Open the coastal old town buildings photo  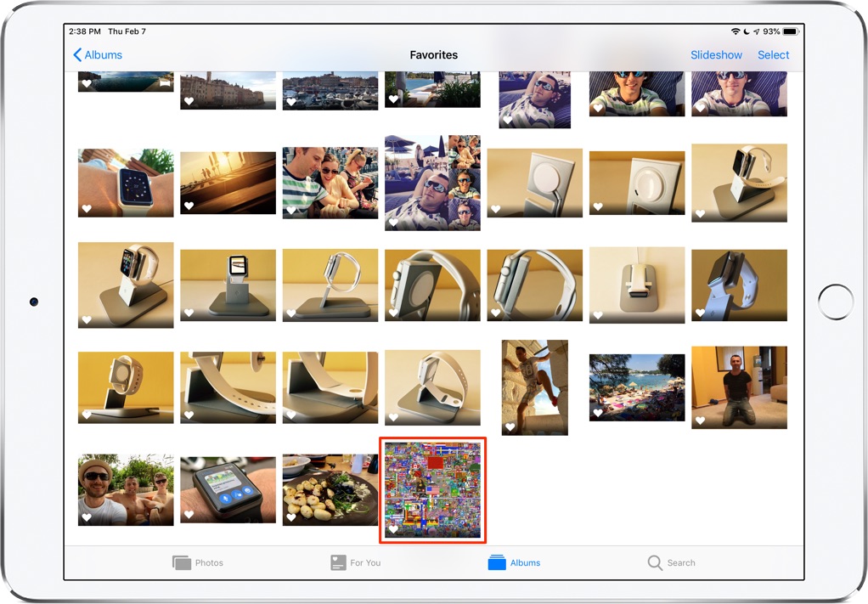(x=228, y=90)
